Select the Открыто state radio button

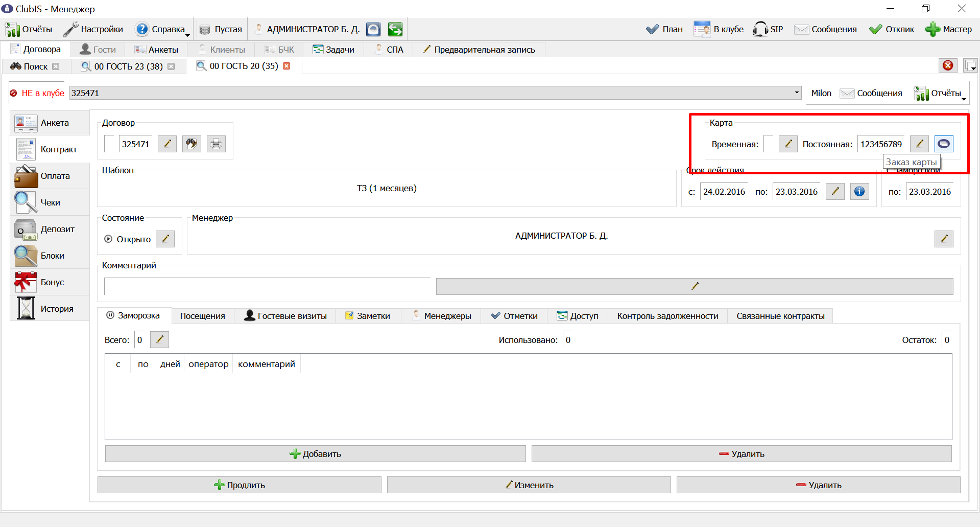coord(108,239)
